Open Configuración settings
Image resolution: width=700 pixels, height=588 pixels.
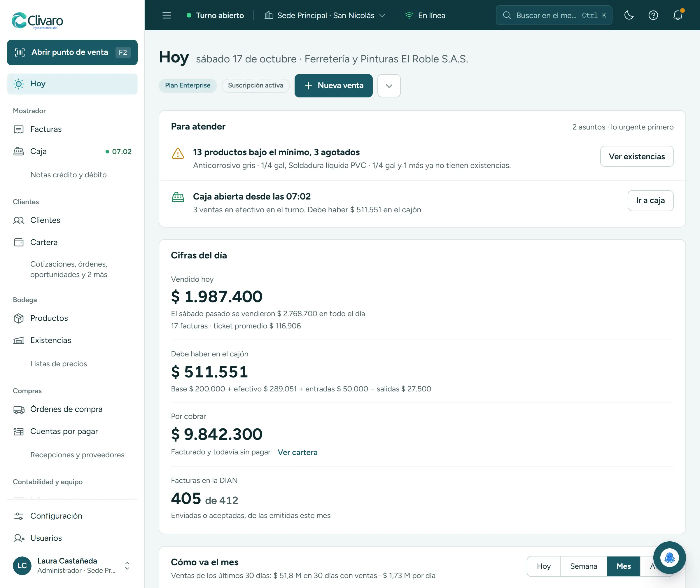pos(72,516)
